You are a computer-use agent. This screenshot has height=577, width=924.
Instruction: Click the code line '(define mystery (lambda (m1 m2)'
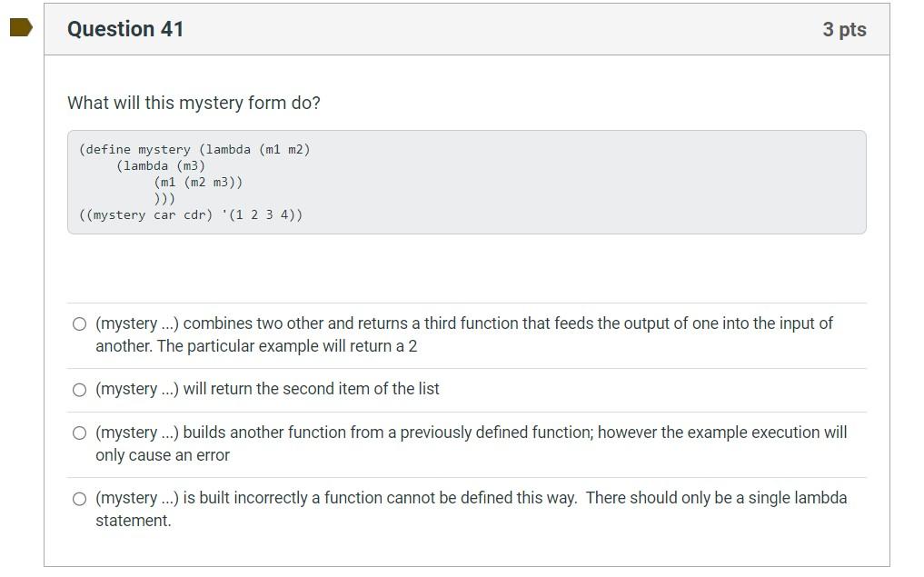click(x=194, y=150)
